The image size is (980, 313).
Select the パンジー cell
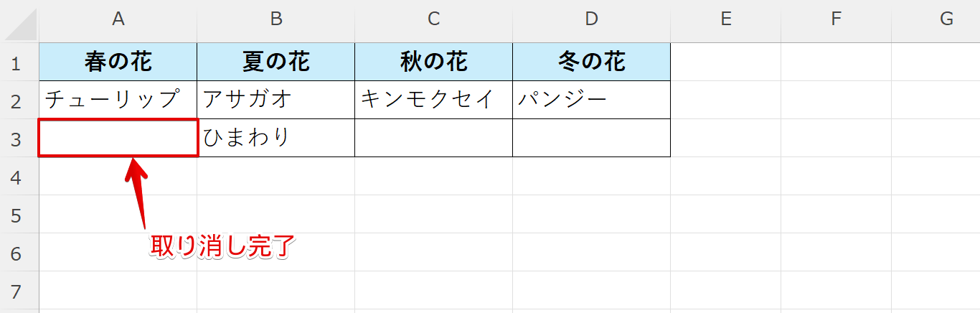point(591,100)
